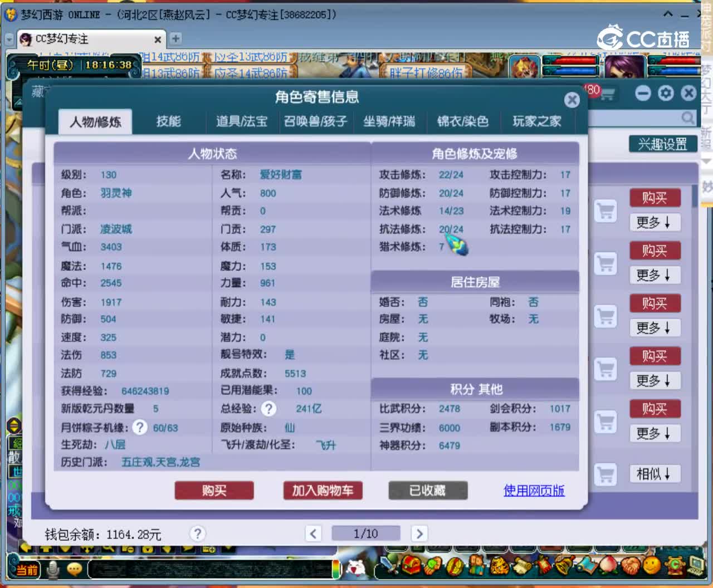Open help icon next to 总经验

click(x=269, y=409)
